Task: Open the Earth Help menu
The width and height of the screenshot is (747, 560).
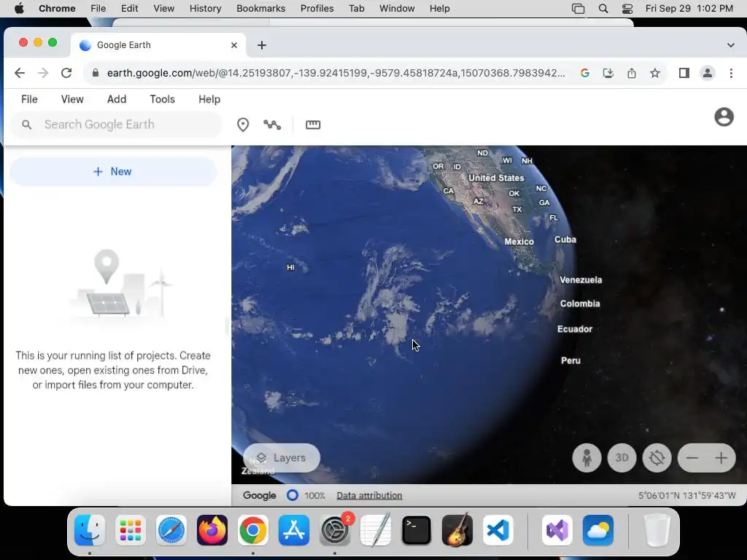Action: (209, 99)
